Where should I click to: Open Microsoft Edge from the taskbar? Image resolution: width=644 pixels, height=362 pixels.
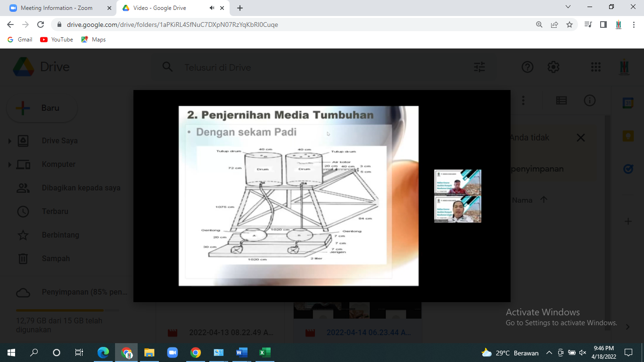(103, 353)
